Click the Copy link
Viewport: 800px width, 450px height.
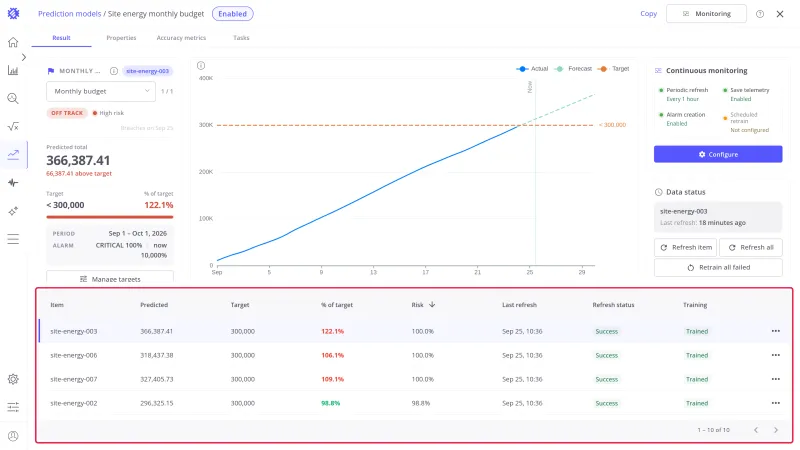[648, 14]
